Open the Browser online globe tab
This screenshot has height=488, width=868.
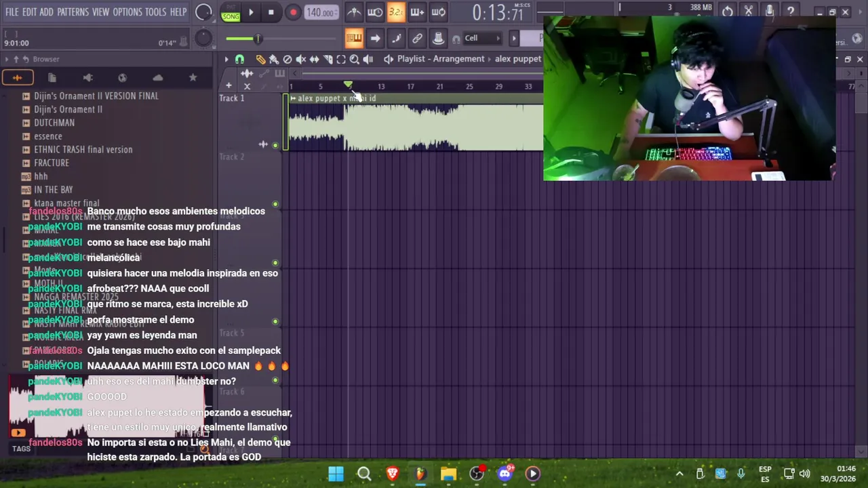(x=122, y=78)
